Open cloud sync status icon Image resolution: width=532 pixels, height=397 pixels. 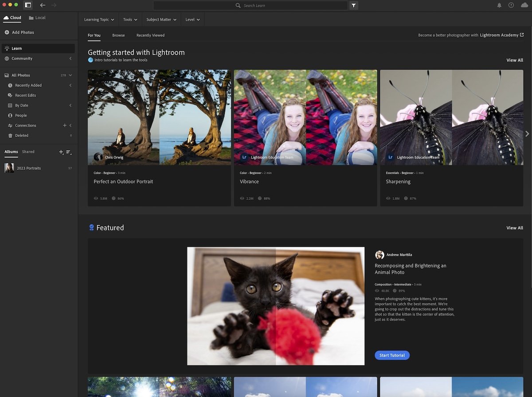524,5
